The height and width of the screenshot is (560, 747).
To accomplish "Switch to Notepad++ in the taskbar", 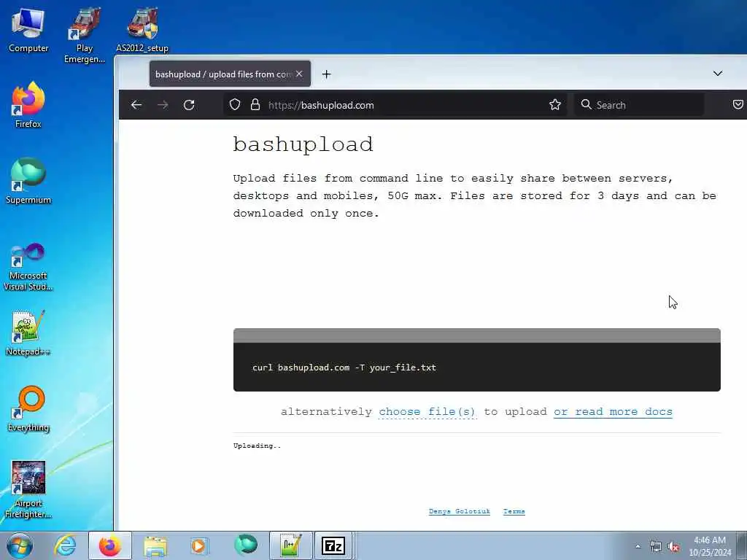I will point(290,545).
